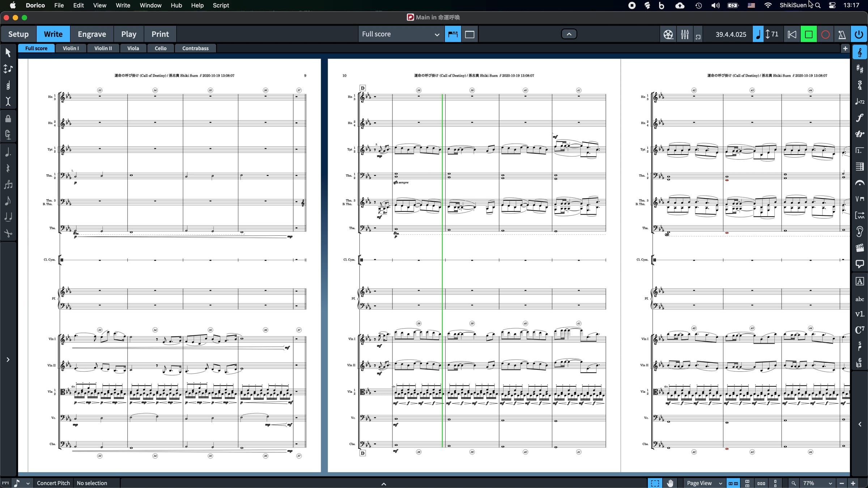Image resolution: width=868 pixels, height=488 pixels.
Task: Open the Text (abc) tool
Action: coord(860,299)
